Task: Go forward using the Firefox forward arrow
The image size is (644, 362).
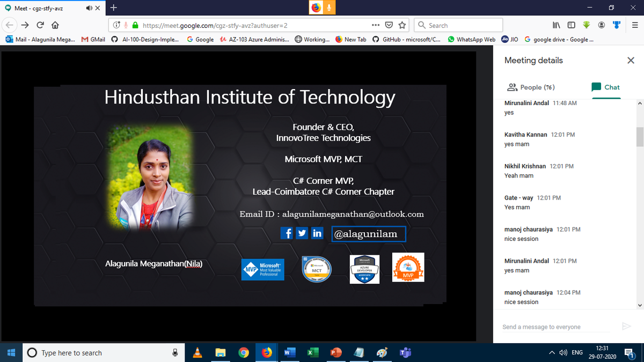Action: (25, 25)
